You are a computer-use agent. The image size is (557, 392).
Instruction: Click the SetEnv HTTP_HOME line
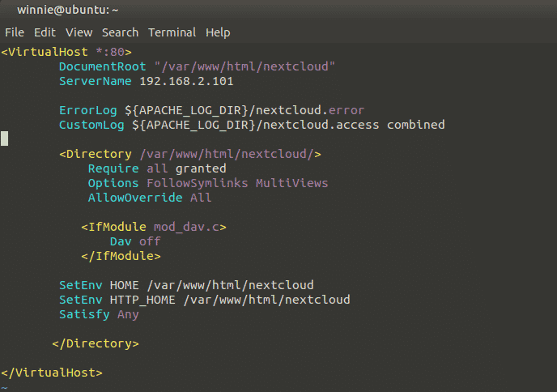204,300
